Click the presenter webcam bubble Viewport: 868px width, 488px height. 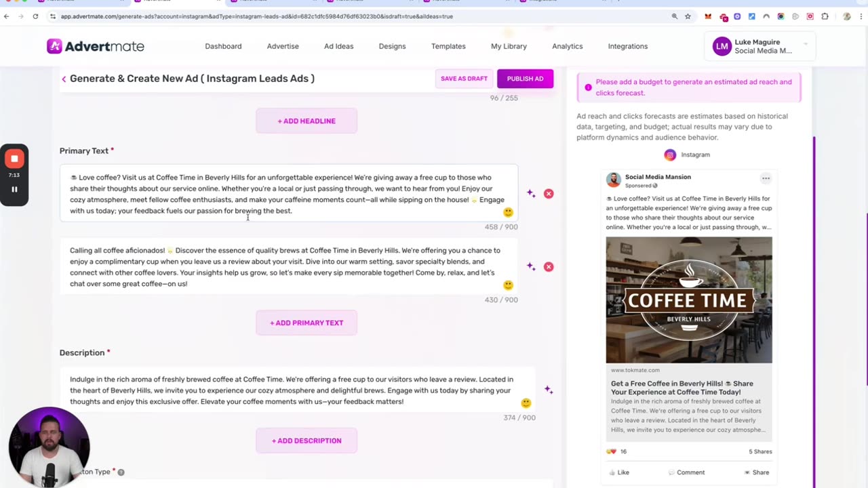(50, 447)
